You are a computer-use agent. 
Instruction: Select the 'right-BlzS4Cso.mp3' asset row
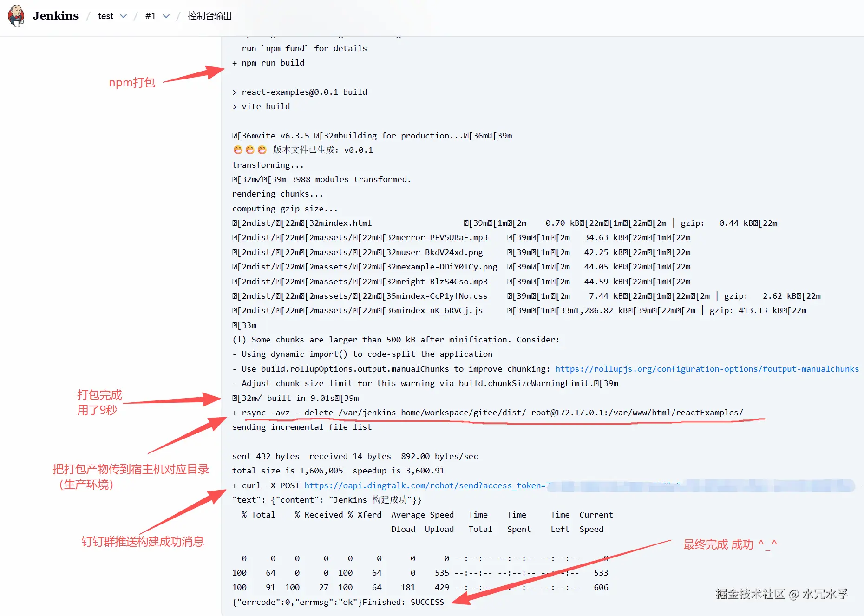pos(461,282)
